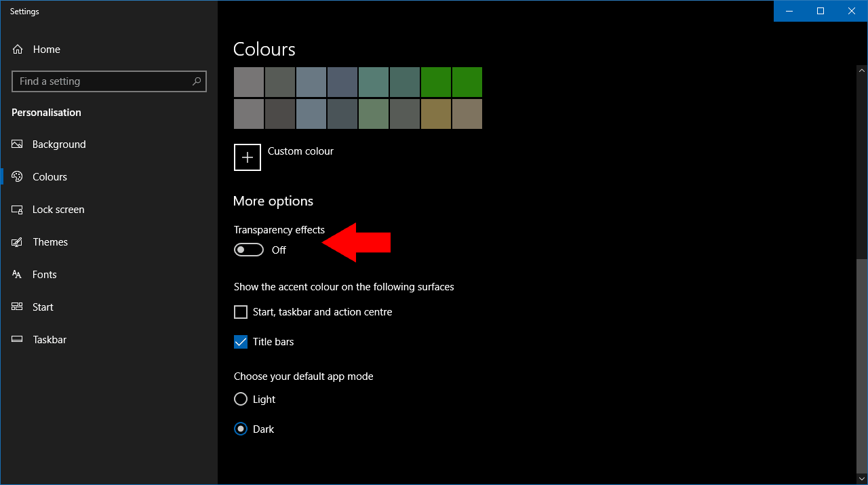Pick the teal swatch in the top row
This screenshot has width=868, height=485.
(374, 82)
